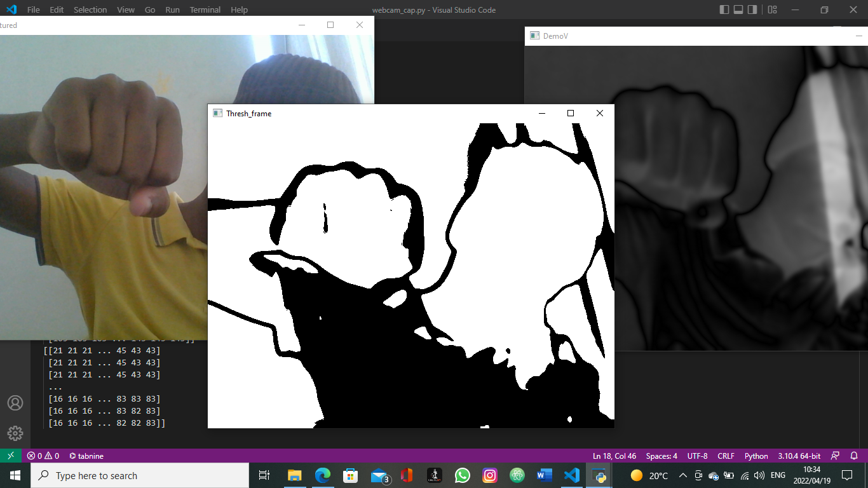868x488 pixels.
Task: Toggle the secondary side bar visibility
Action: click(x=752, y=10)
